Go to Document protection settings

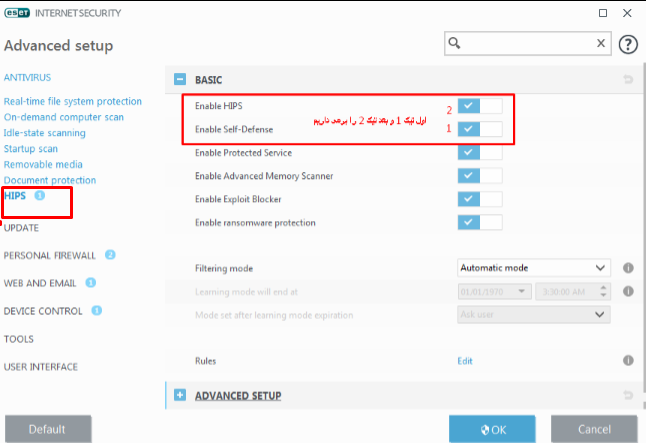50,180
